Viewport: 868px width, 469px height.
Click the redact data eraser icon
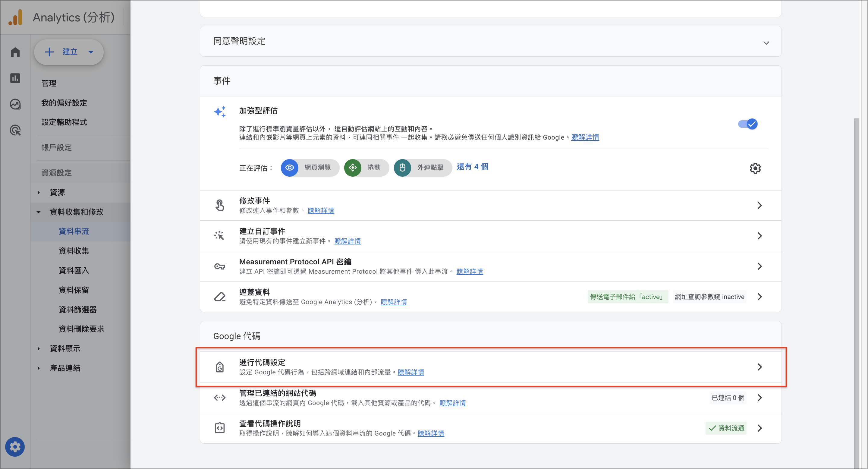(x=220, y=297)
